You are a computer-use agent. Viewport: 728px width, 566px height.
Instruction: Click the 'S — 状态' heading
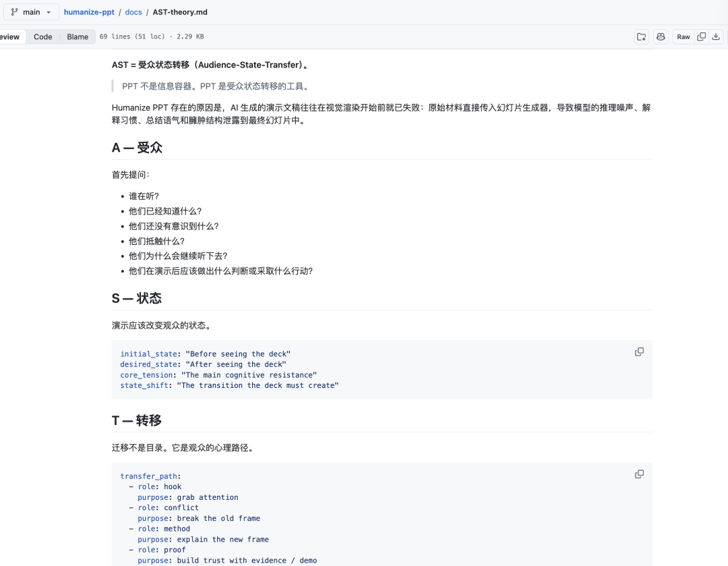(x=136, y=298)
